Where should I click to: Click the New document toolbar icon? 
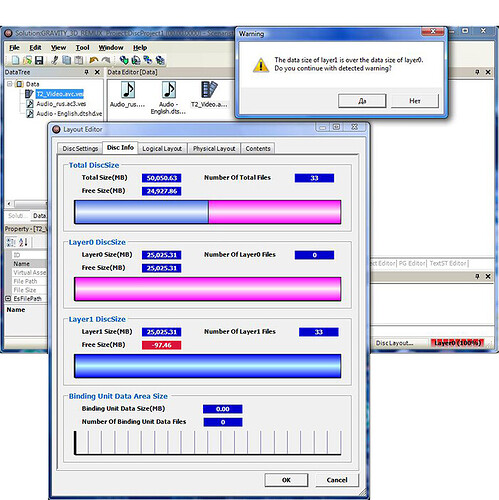(15, 60)
